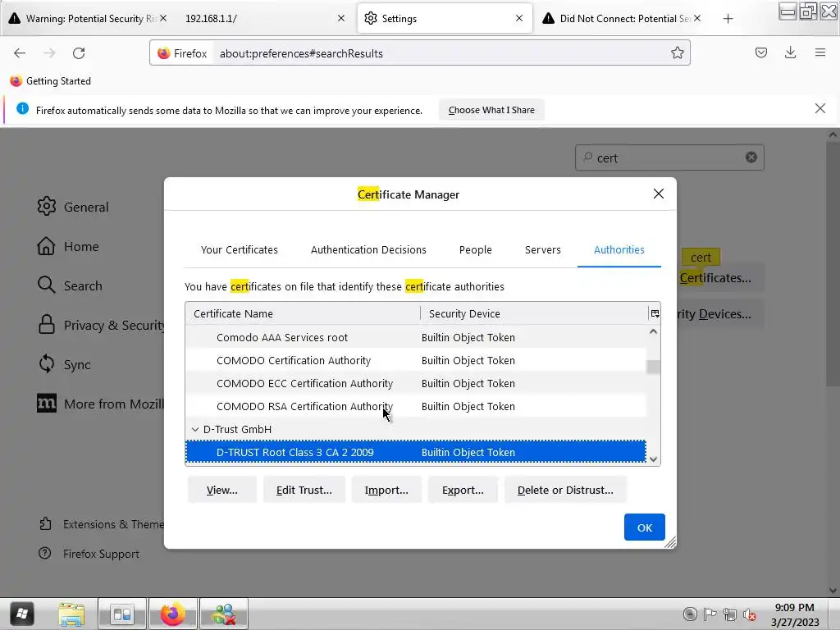Open Firefox Support link
Screen dimensions: 840x630
tap(89, 554)
